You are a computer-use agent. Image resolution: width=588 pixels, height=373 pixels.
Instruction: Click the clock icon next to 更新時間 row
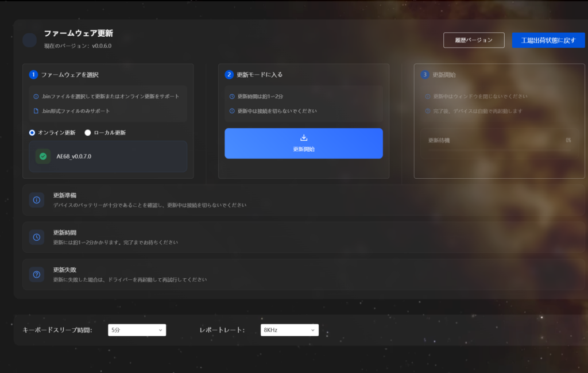pyautogui.click(x=37, y=237)
